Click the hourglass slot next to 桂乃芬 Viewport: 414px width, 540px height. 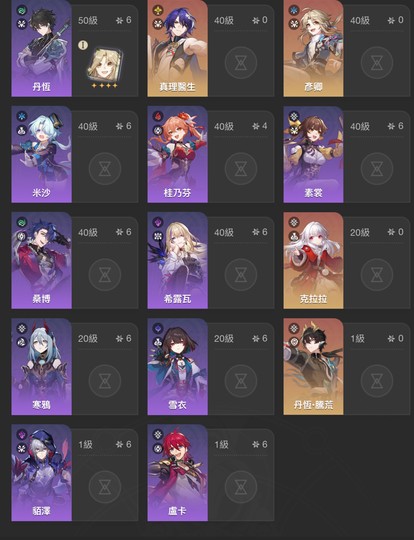pos(241,169)
